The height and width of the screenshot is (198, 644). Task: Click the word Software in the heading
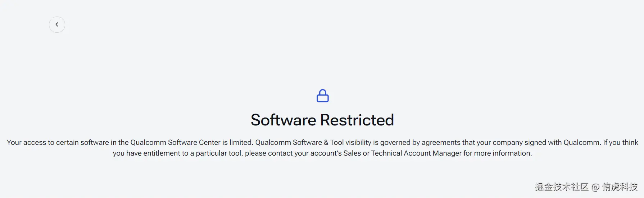point(283,120)
